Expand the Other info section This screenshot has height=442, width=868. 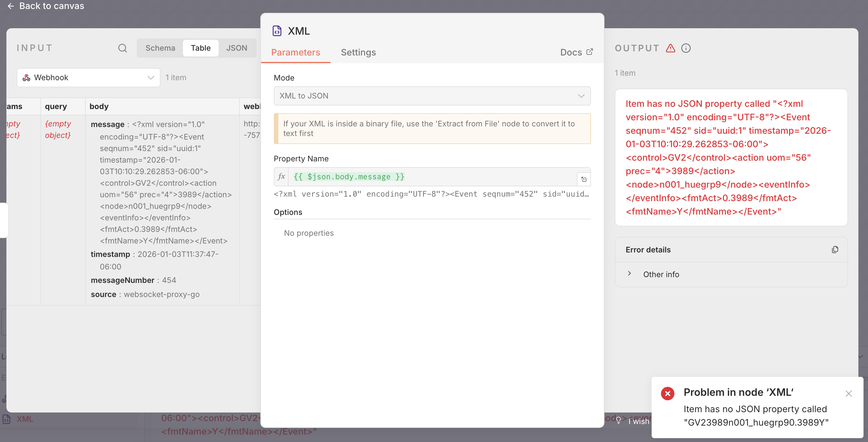pyautogui.click(x=629, y=274)
